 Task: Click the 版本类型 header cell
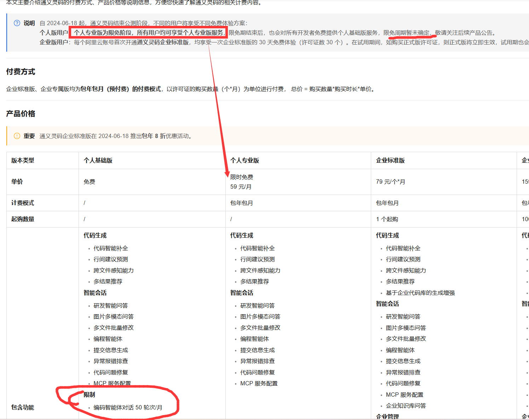23,160
